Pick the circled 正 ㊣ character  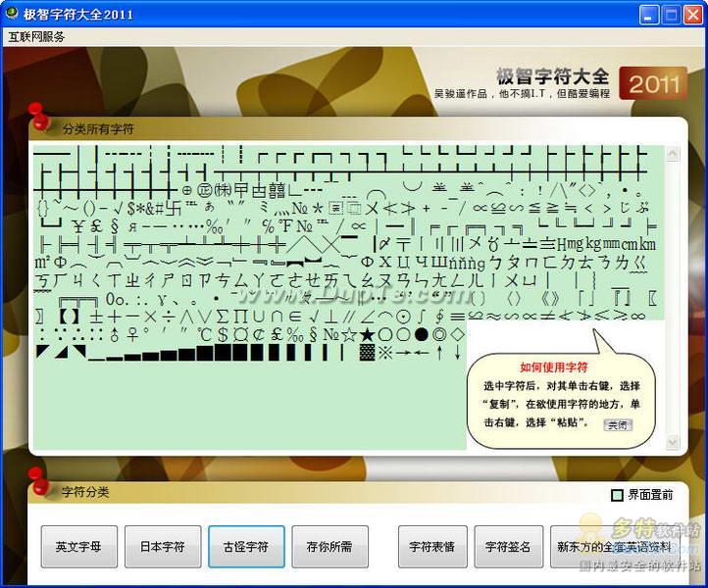203,190
